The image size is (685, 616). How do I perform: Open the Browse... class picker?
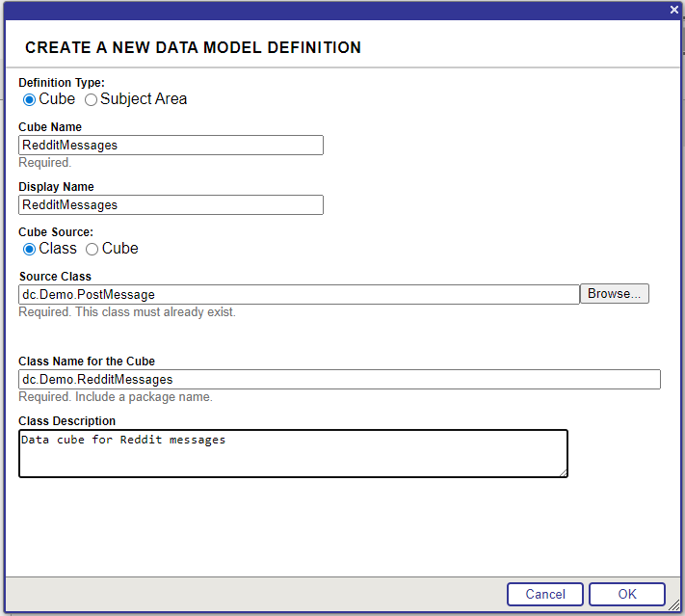(614, 294)
